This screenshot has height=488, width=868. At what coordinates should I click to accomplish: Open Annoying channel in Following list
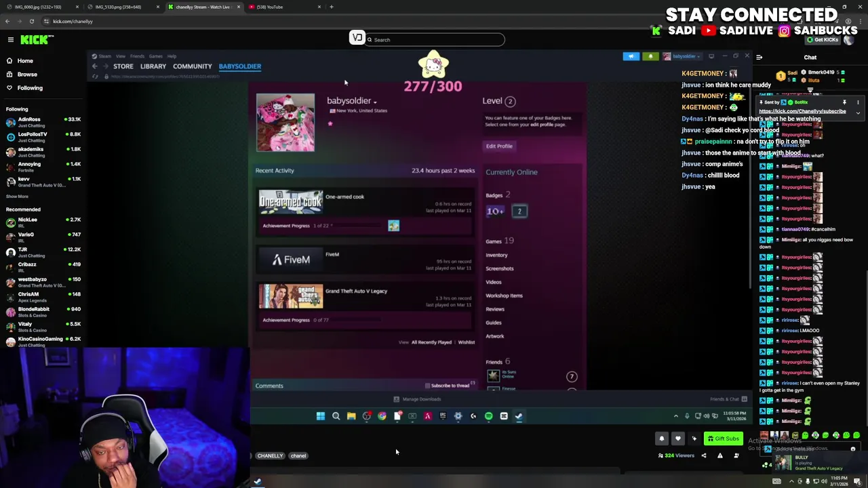coord(43,167)
